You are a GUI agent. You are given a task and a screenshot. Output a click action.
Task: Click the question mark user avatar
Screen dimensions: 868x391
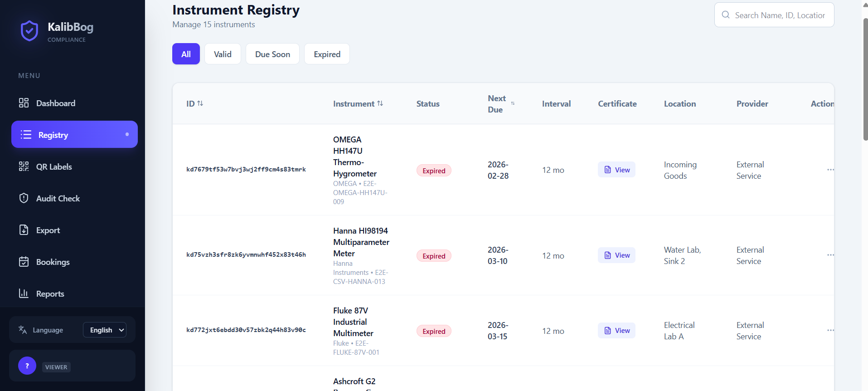[x=27, y=366]
